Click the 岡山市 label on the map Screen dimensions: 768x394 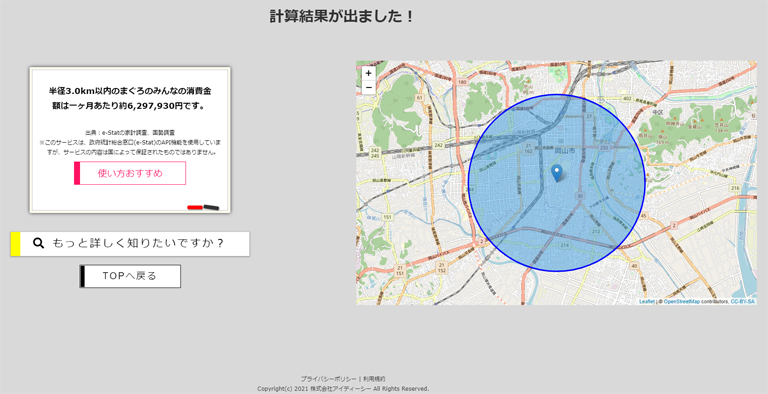click(565, 151)
